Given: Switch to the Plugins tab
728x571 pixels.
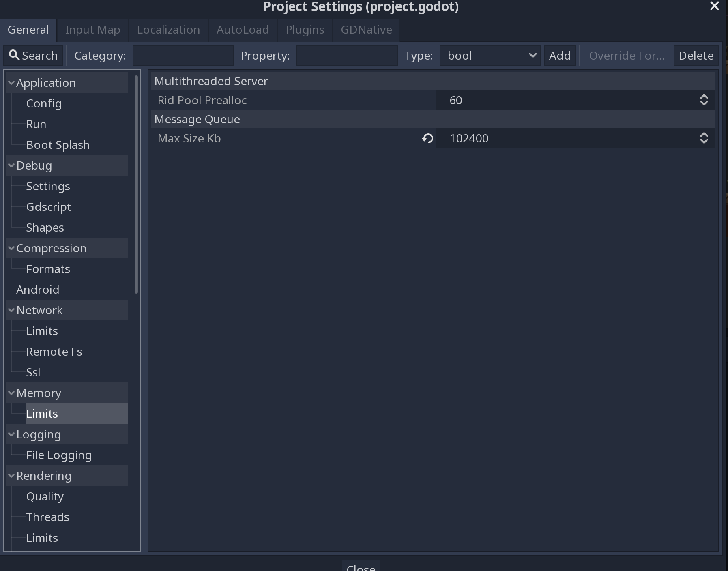Looking at the screenshot, I should (x=305, y=30).
